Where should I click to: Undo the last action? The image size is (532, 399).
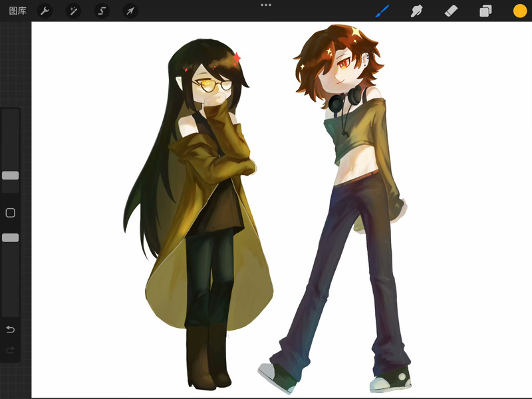[11, 329]
